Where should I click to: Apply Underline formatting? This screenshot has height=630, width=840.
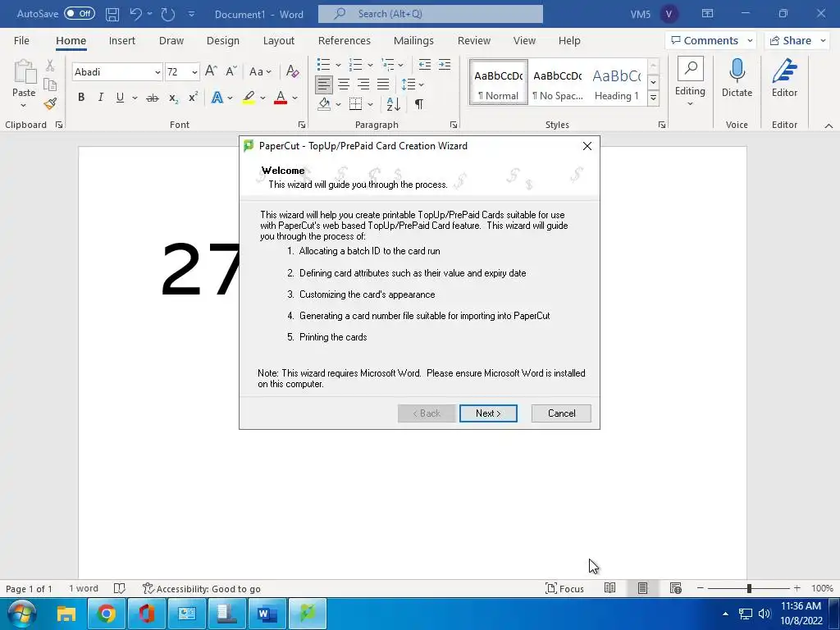120,97
